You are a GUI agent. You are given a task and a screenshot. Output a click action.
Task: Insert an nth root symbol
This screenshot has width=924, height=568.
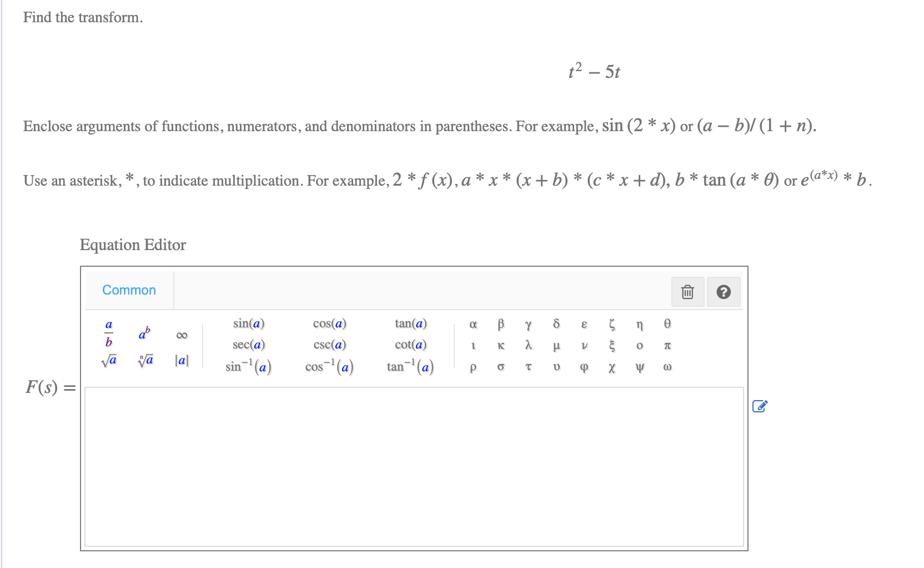pyautogui.click(x=145, y=359)
